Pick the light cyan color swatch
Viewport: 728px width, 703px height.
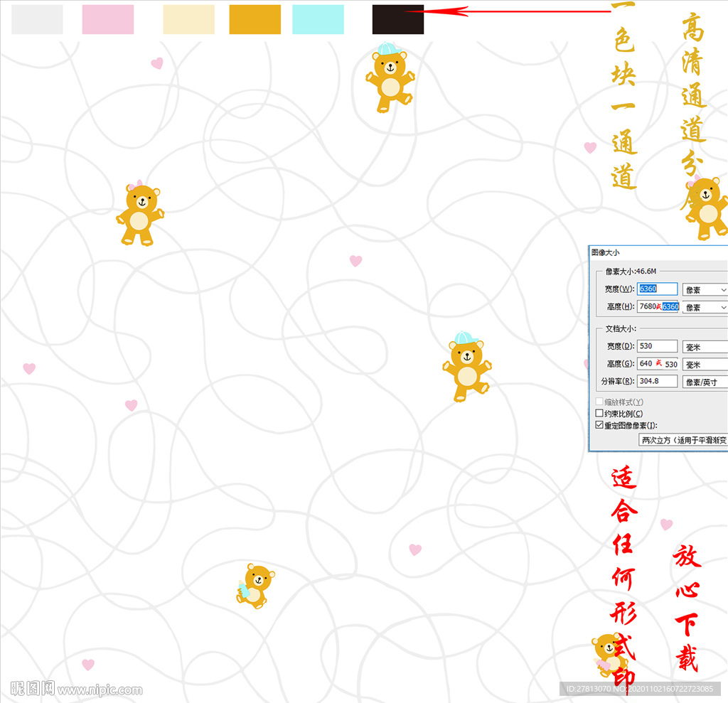(x=318, y=19)
